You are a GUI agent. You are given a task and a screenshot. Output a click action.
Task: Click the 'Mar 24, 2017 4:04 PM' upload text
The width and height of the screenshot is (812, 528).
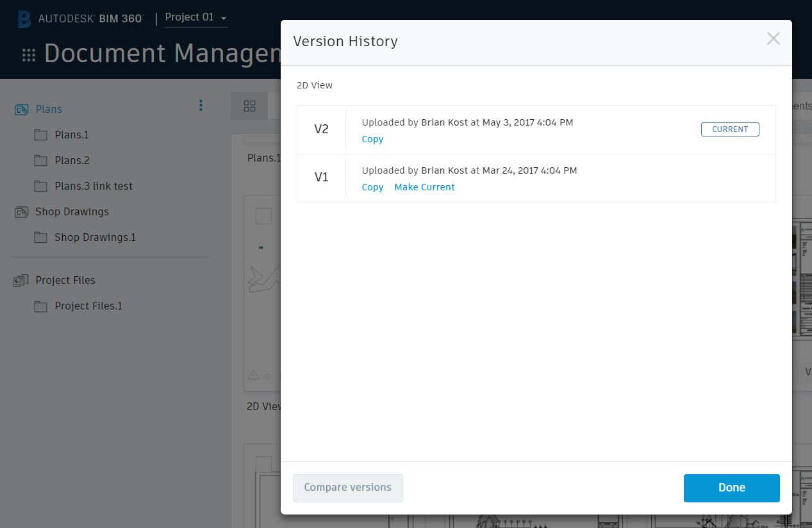529,170
